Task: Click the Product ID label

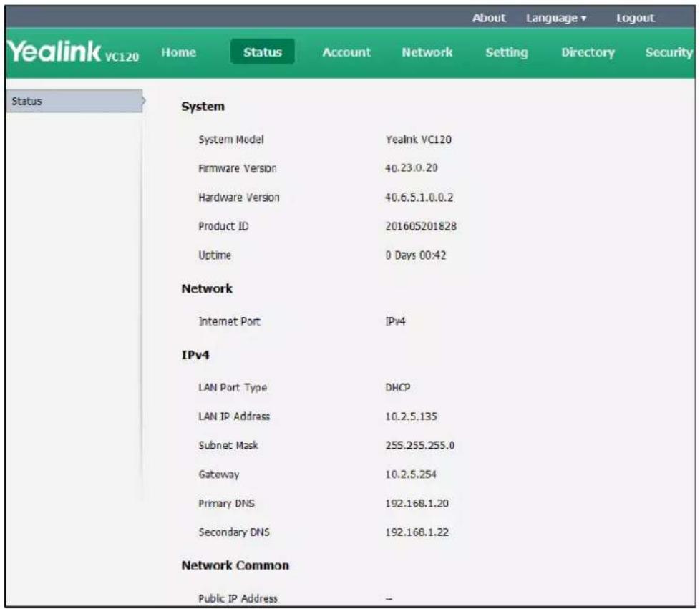Action: [x=223, y=226]
